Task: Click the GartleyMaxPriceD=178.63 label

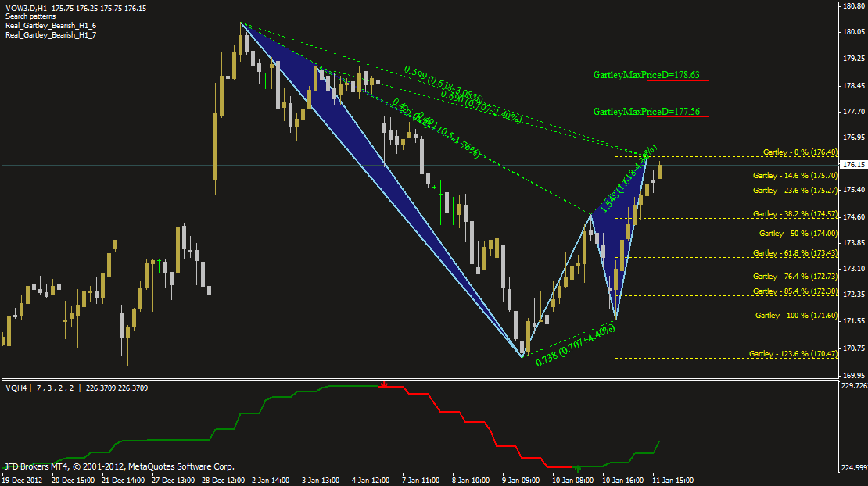Action: (646, 75)
